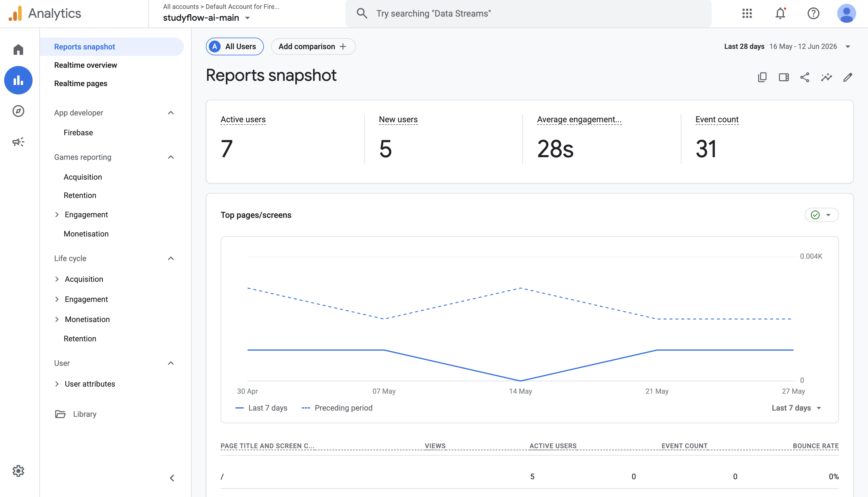
Task: Open the Explore compass icon
Action: [18, 111]
